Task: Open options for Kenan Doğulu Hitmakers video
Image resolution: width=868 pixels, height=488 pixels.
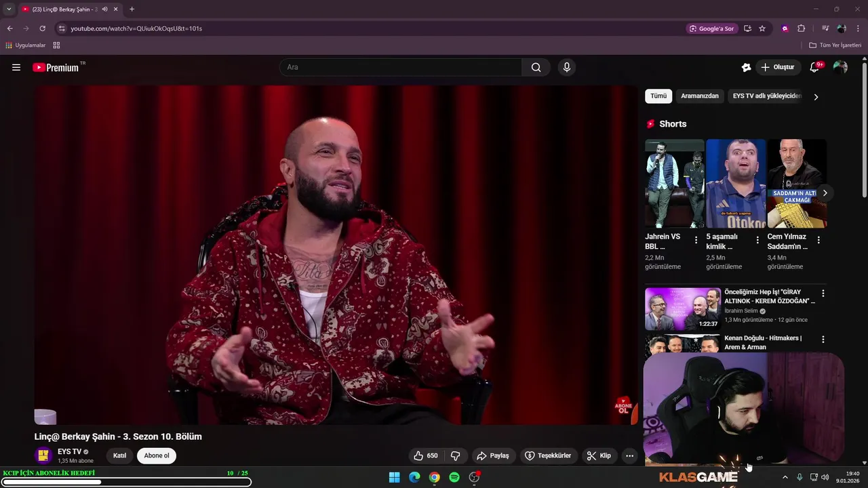Action: coord(823,340)
